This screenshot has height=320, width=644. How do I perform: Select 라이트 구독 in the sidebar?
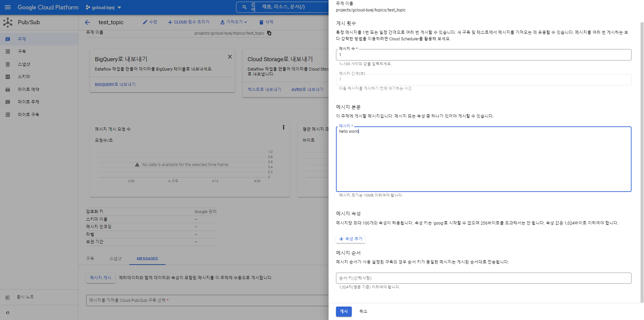39,115
